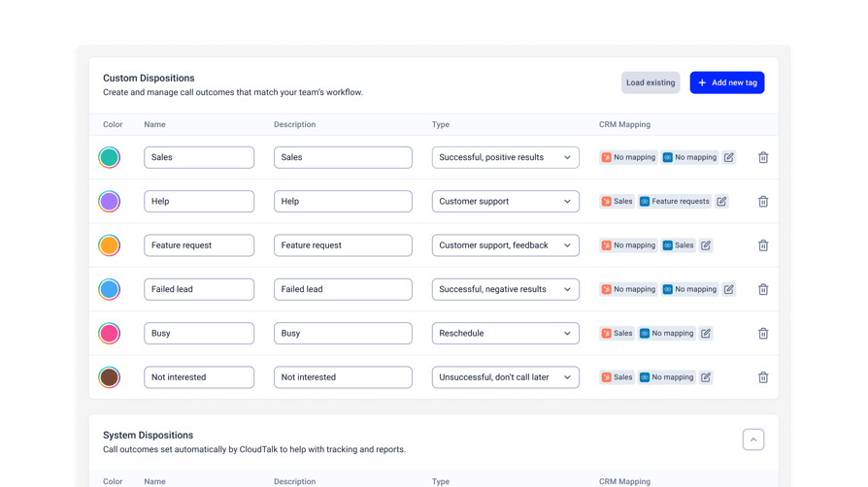Click the 'Custom Dispositions' heading
Screen dimensions: 868x487
pyautogui.click(x=149, y=78)
